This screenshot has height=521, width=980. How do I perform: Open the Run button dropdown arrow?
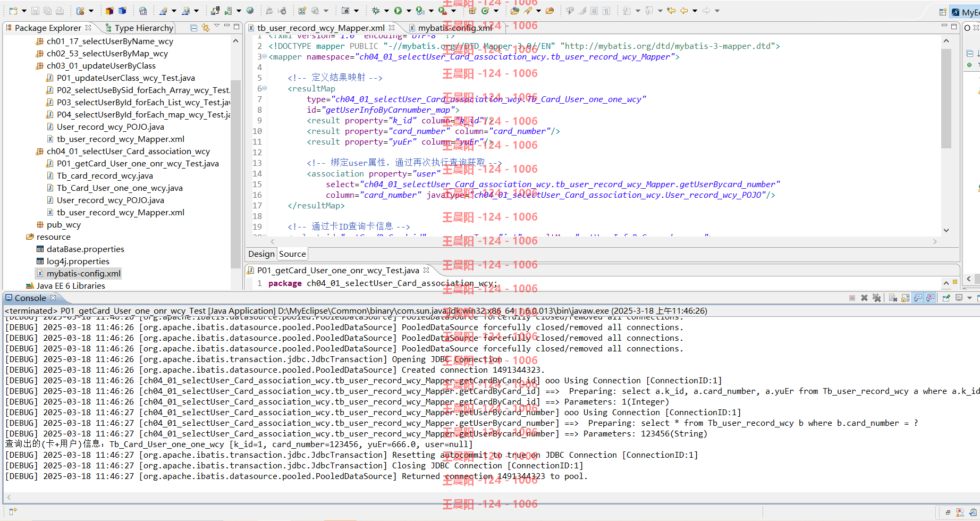point(409,11)
